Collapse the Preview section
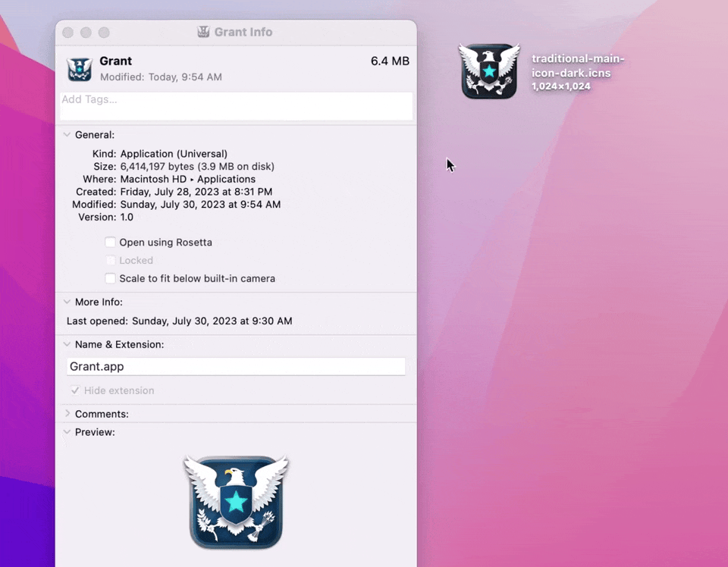The width and height of the screenshot is (728, 567). (67, 432)
